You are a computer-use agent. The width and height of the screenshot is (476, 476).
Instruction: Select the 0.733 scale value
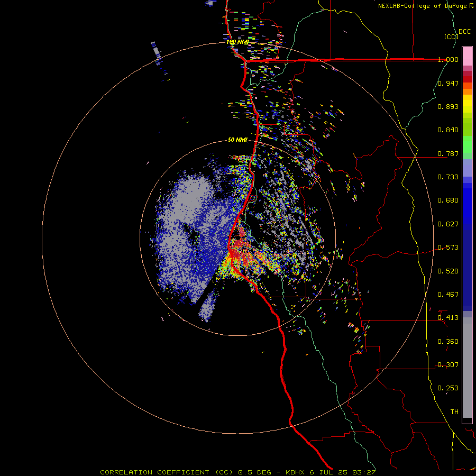[448, 177]
